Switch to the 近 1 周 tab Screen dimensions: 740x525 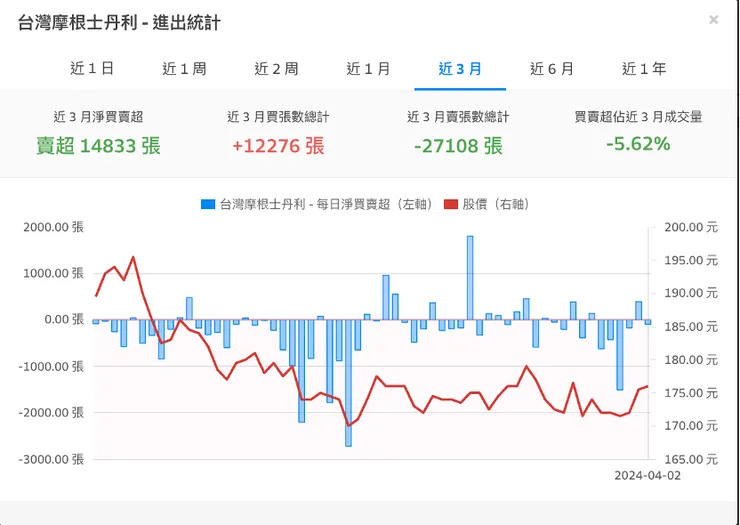pos(184,69)
